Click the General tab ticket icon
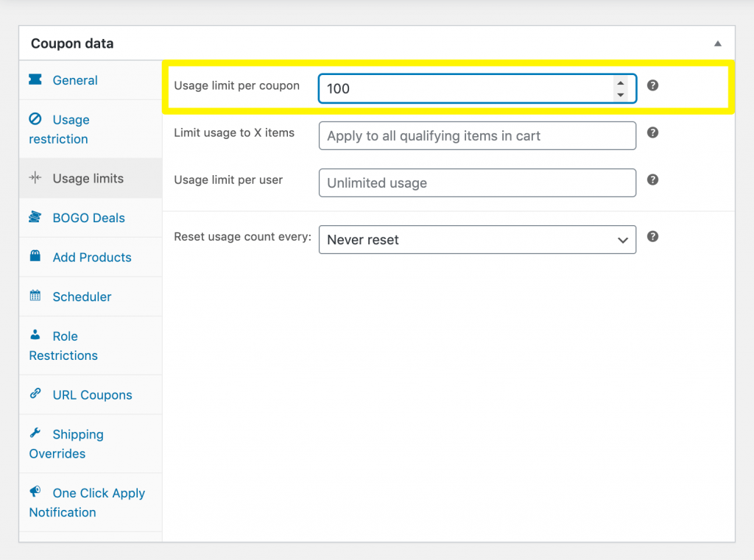This screenshot has height=560, width=754. click(x=35, y=79)
